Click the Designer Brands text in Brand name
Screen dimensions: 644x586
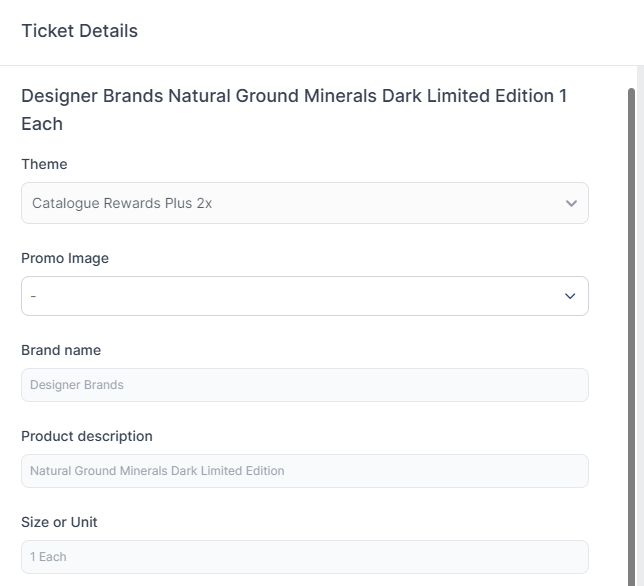[x=77, y=385]
